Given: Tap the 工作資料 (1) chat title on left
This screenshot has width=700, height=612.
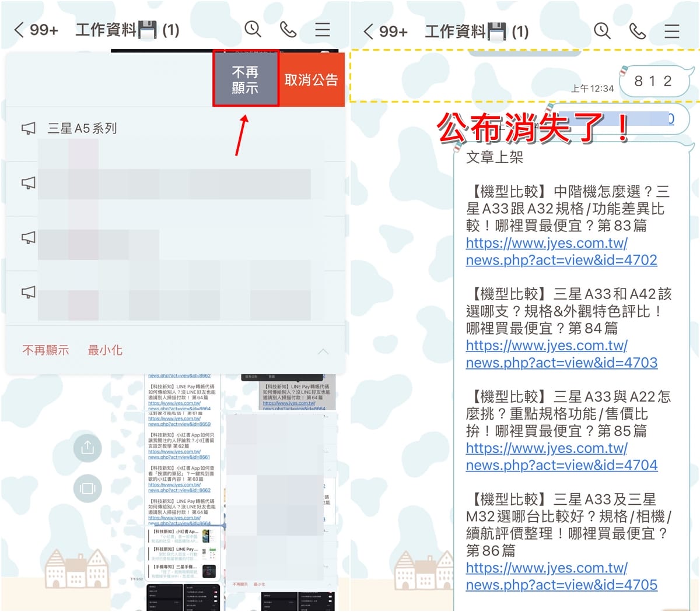Looking at the screenshot, I should (x=127, y=30).
